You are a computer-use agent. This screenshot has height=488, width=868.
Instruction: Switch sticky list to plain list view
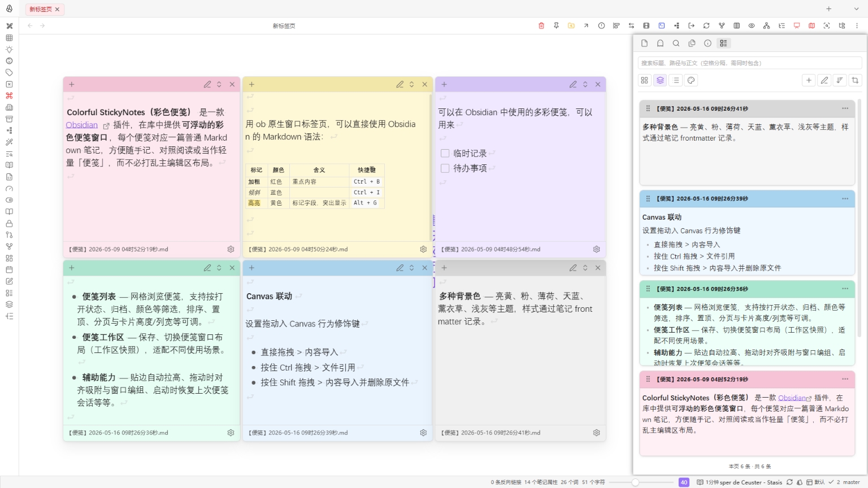pos(676,80)
